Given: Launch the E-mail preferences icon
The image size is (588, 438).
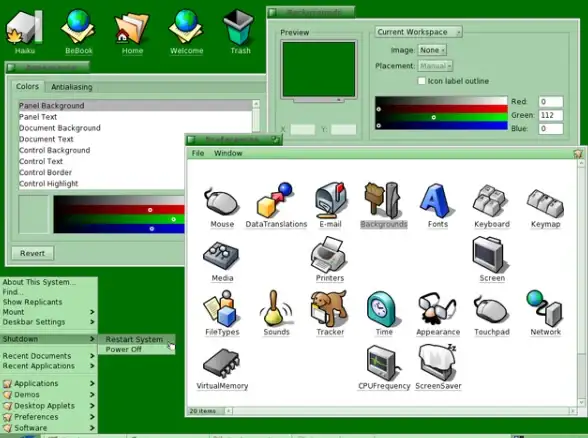Looking at the screenshot, I should (x=330, y=201).
